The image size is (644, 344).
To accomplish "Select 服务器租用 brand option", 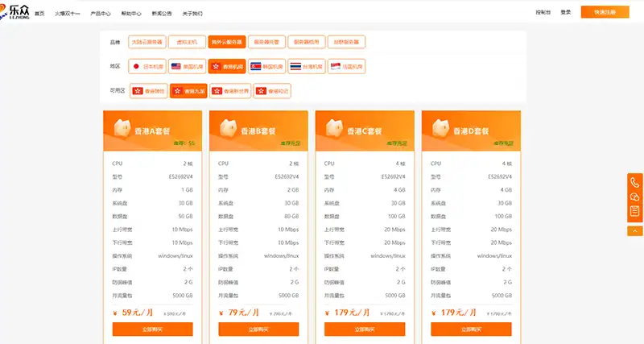I will [x=307, y=42].
